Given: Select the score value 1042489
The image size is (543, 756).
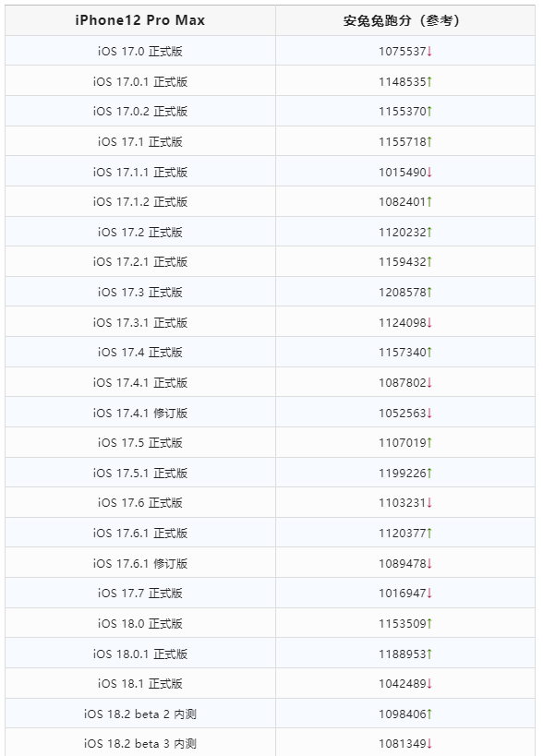Looking at the screenshot, I should click(403, 684).
